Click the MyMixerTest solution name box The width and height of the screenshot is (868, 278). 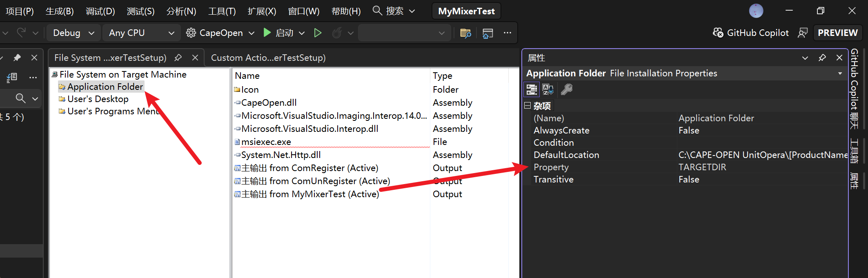(x=466, y=11)
